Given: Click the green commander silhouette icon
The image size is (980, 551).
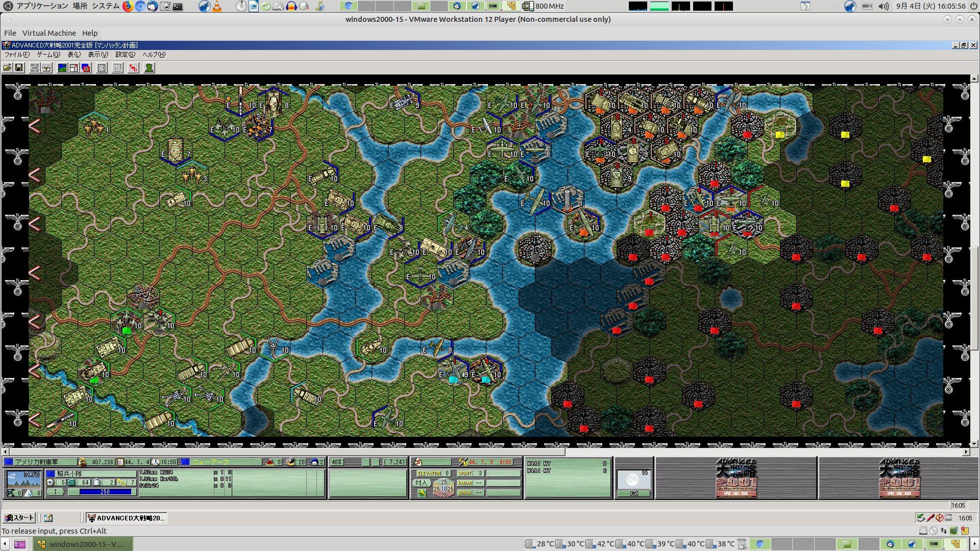Looking at the screenshot, I should (x=149, y=68).
